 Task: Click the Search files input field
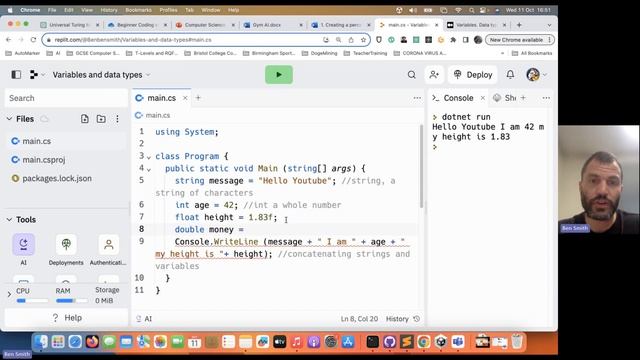coord(66,98)
